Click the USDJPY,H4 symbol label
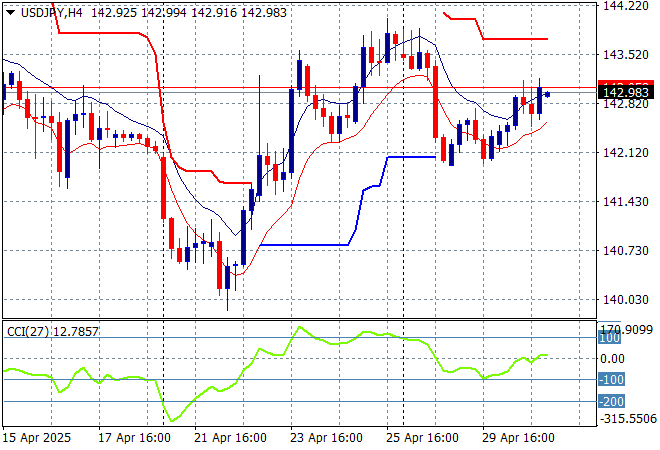The image size is (660, 450). coord(51,13)
